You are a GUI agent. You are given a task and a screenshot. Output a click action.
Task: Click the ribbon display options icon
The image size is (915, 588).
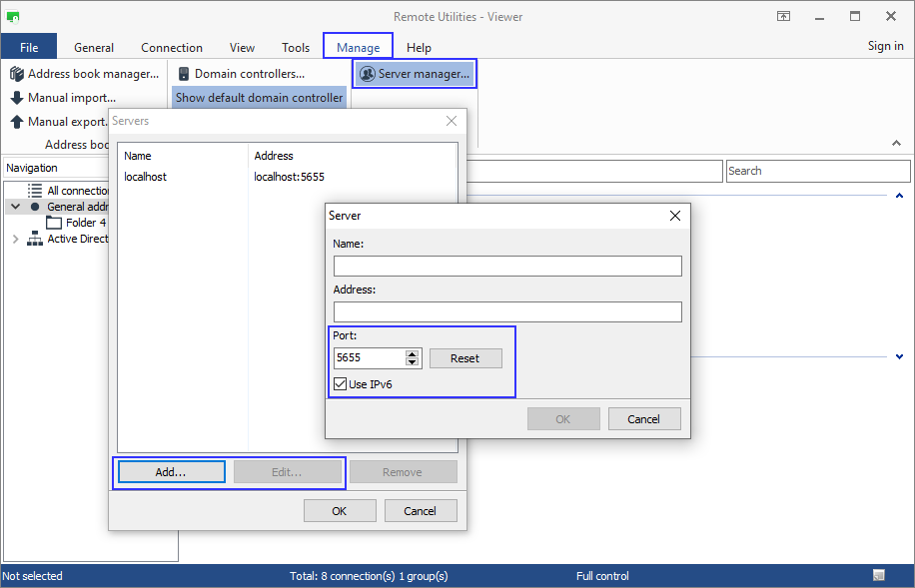click(784, 17)
